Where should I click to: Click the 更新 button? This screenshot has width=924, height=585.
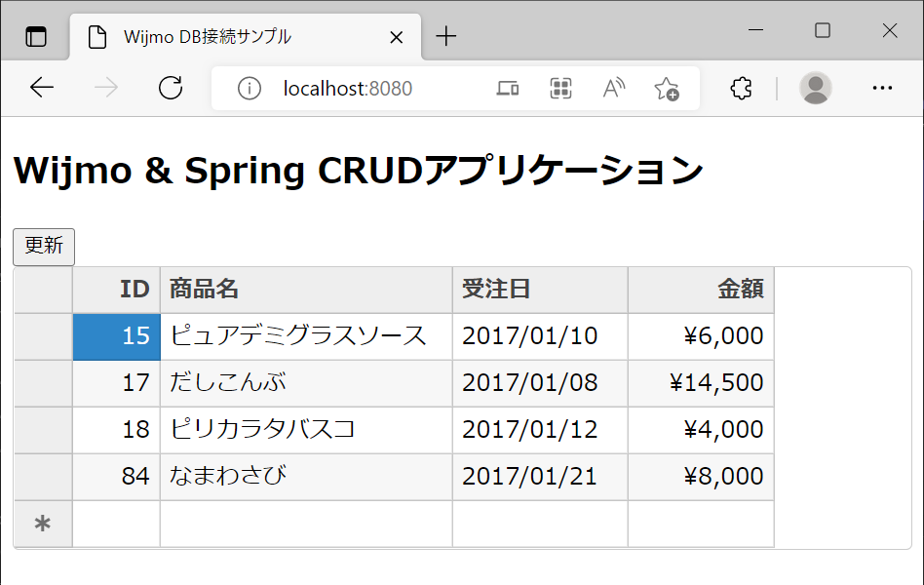(x=44, y=247)
